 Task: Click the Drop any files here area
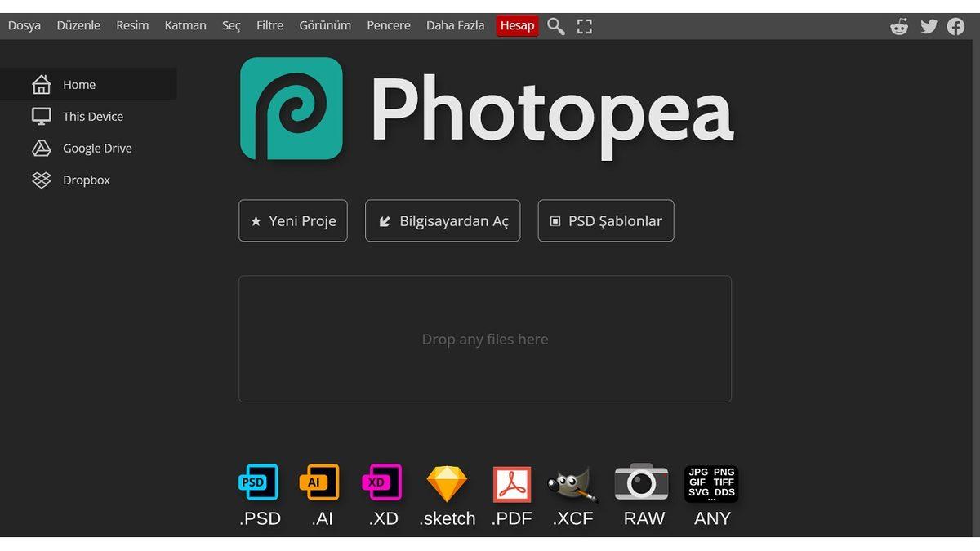(x=485, y=339)
